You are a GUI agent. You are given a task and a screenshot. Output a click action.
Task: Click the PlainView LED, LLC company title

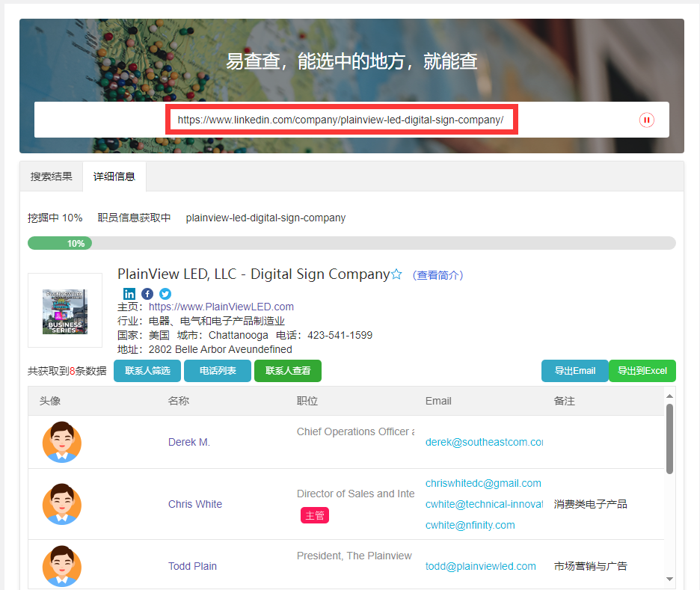click(x=254, y=274)
